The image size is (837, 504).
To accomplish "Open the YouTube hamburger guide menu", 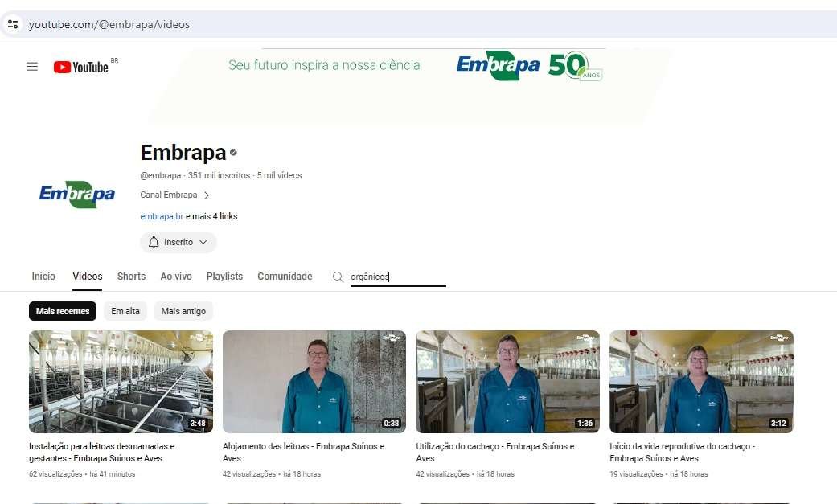I will [x=32, y=67].
